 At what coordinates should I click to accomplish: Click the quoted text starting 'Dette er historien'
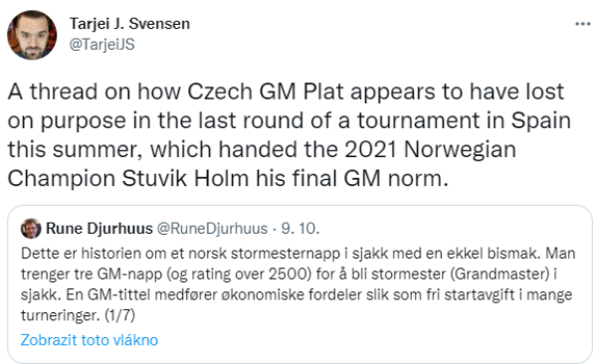[298, 254]
